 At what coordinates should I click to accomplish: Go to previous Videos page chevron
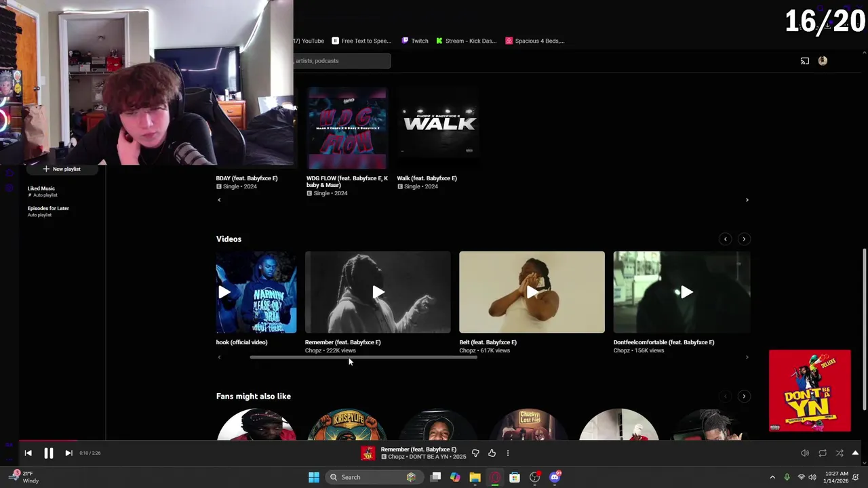coord(726,239)
